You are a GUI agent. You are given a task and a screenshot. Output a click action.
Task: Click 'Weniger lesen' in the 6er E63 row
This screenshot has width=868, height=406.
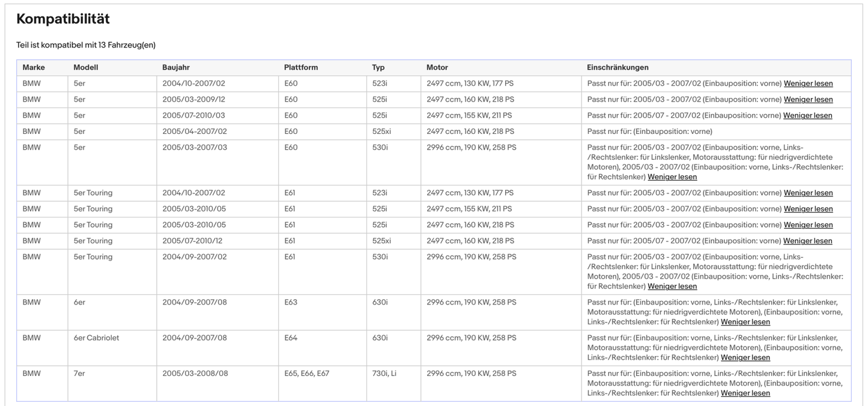(x=745, y=322)
